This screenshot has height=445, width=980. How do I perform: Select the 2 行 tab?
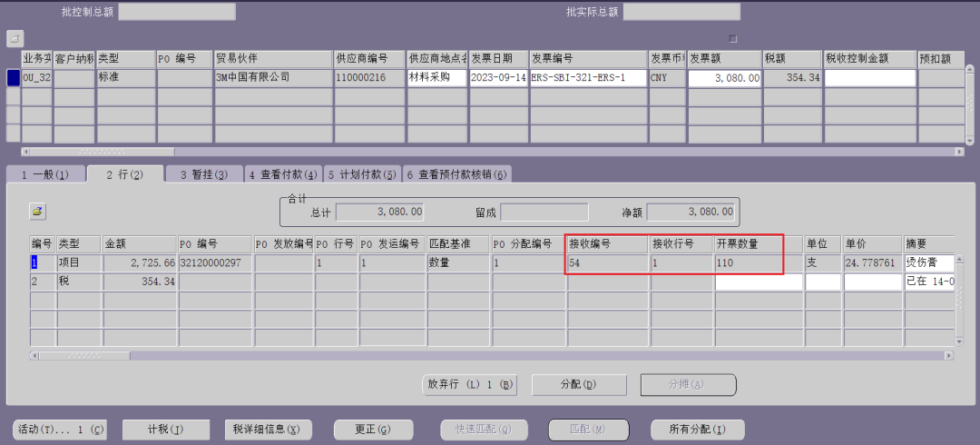click(125, 174)
